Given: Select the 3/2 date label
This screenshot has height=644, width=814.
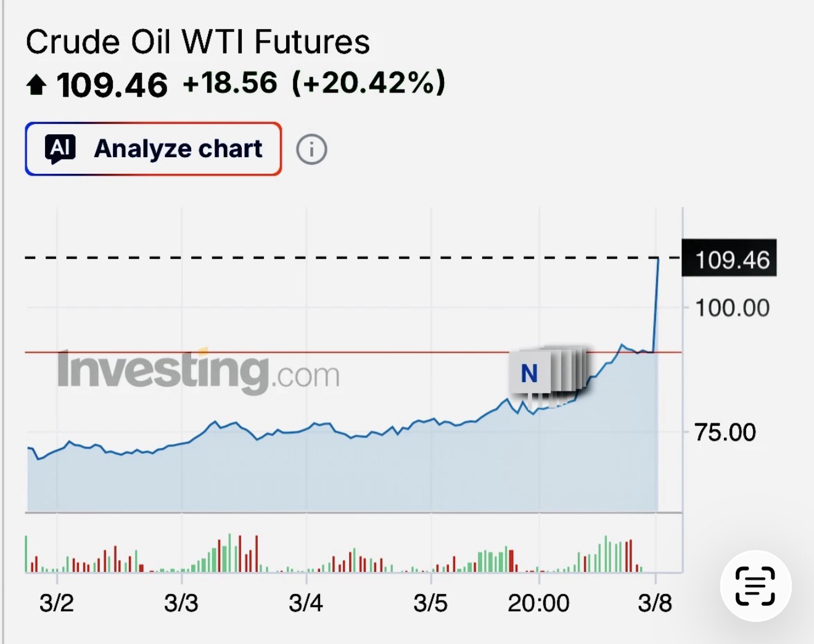Looking at the screenshot, I should 56,603.
